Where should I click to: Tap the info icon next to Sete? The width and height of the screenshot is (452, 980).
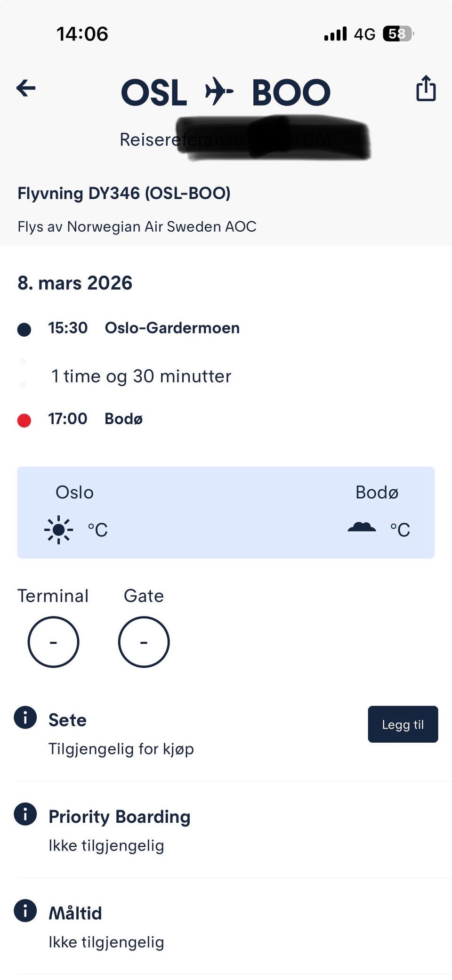tap(25, 717)
